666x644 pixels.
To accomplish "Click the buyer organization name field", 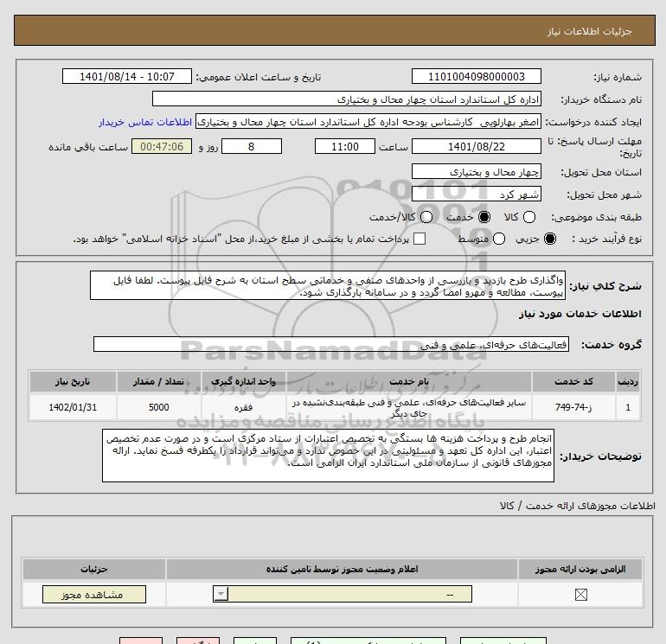I will coord(347,99).
